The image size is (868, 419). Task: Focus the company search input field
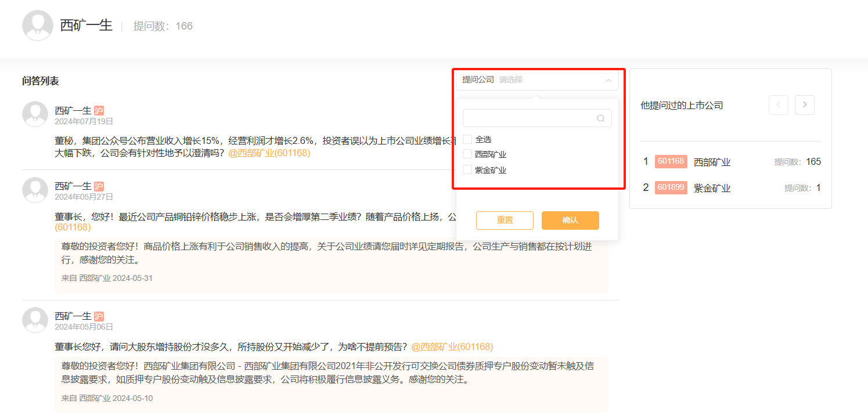(537, 118)
